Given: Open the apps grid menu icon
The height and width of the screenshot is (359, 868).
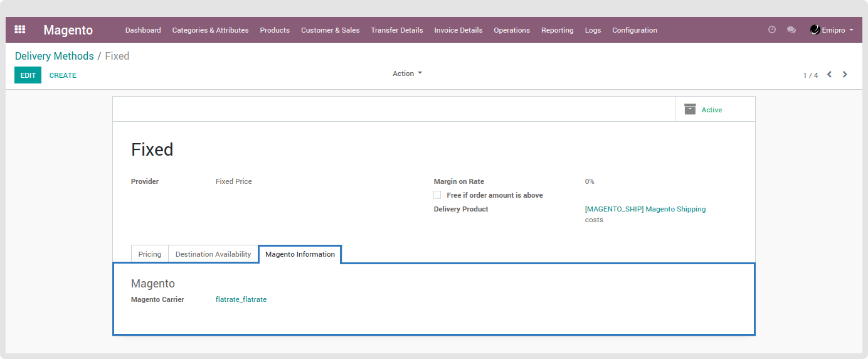Looking at the screenshot, I should [x=19, y=29].
